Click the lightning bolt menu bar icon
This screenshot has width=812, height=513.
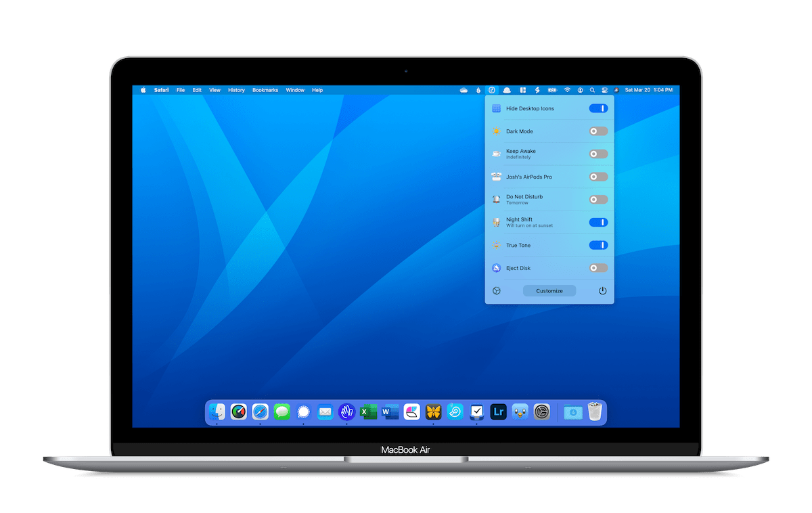pos(537,90)
